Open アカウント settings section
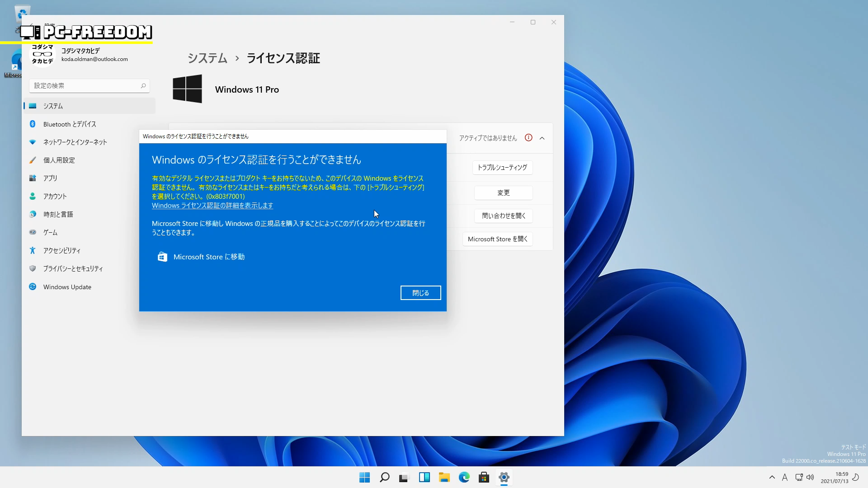Screen dimensions: 868x488 coord(55,197)
